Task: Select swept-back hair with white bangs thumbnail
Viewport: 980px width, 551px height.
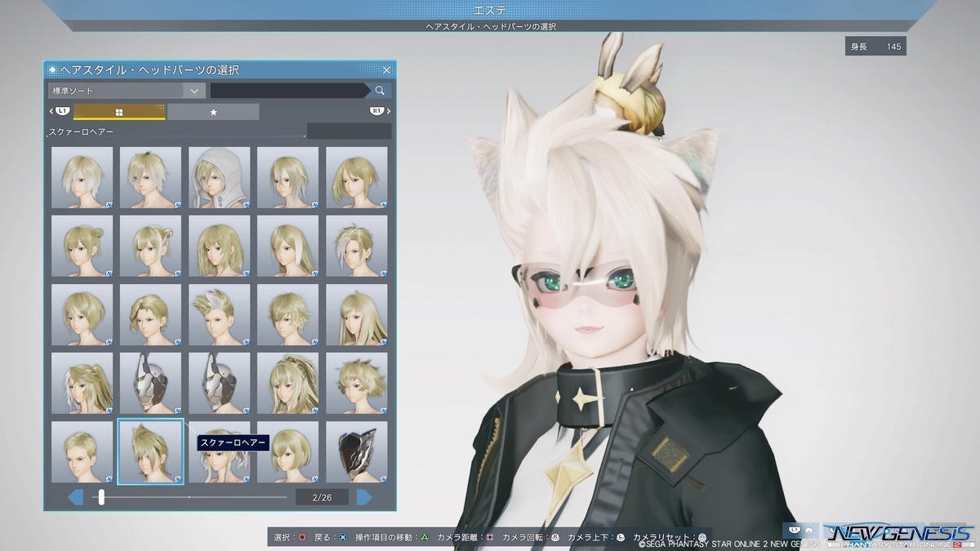Action: coord(357,246)
